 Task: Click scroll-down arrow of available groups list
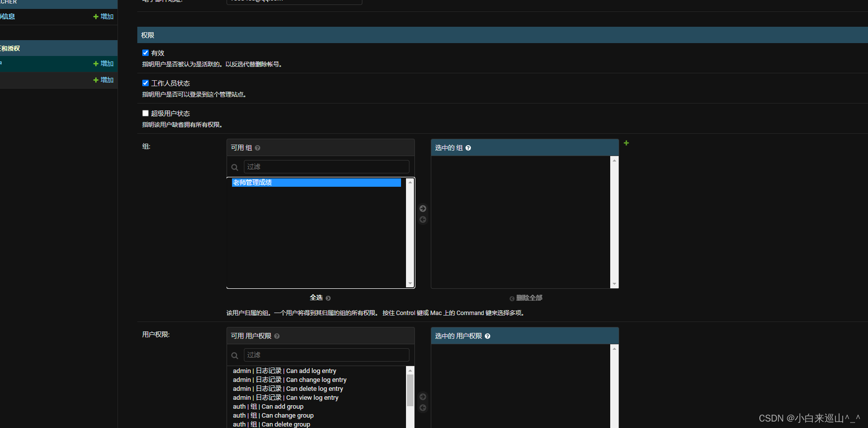[x=410, y=283]
